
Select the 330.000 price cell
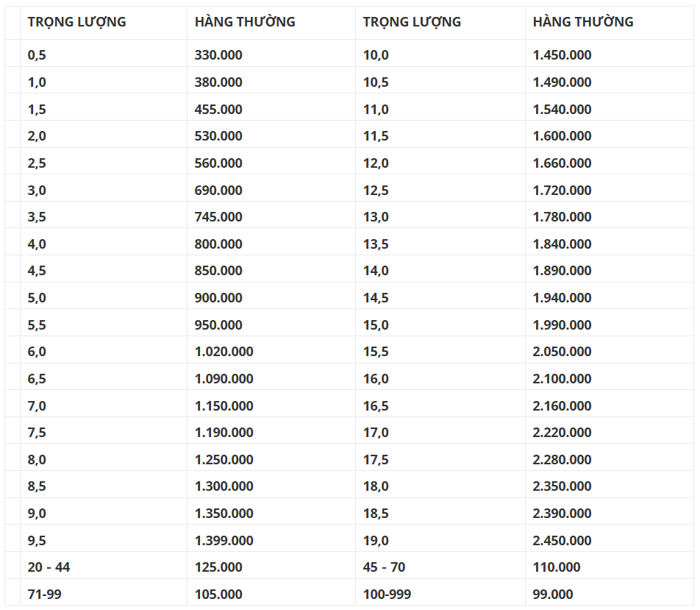[x=218, y=55]
